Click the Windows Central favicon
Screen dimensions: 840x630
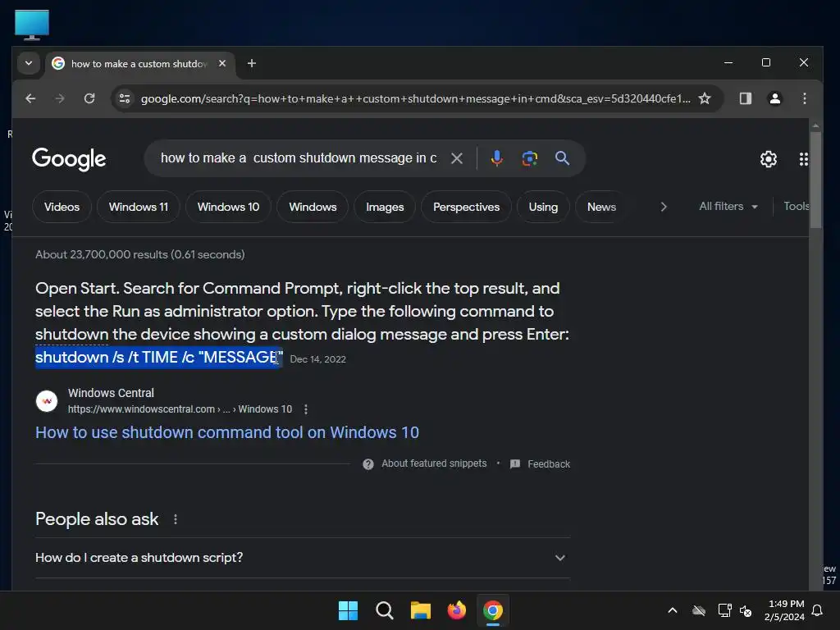pos(47,400)
